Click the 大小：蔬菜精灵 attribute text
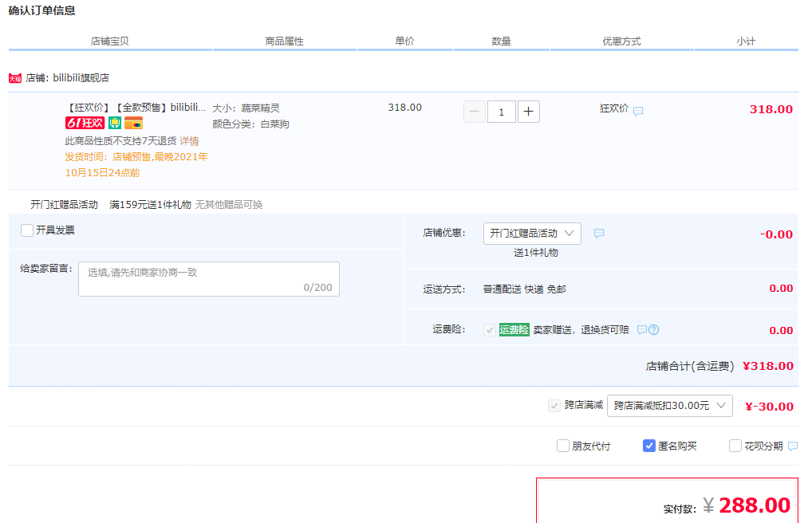Image resolution: width=812 pixels, height=523 pixels. (x=246, y=108)
